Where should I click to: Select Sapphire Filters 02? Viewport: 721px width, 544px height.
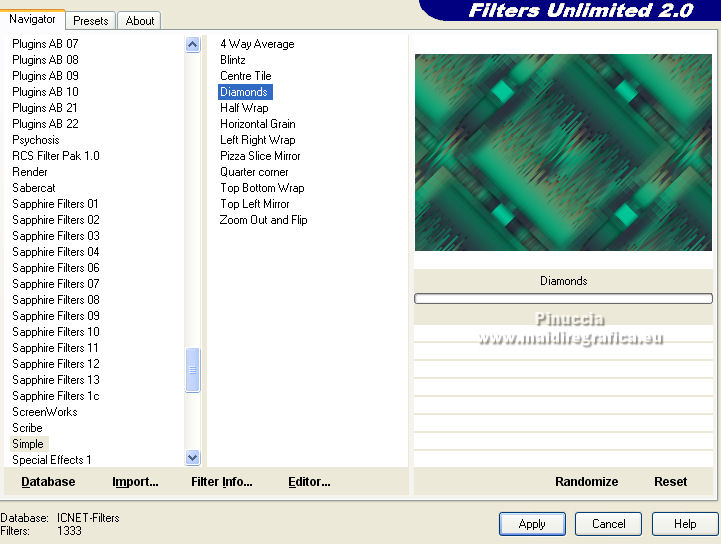click(x=56, y=220)
